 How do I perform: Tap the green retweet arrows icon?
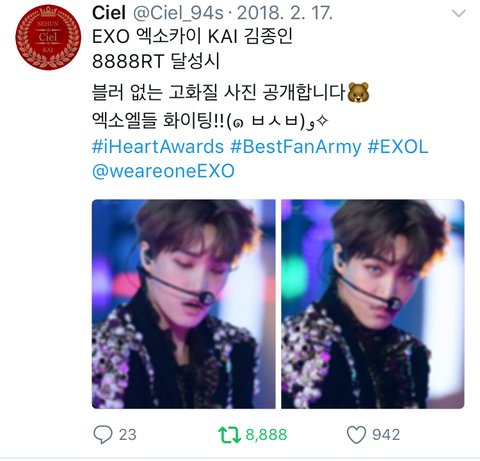click(x=229, y=435)
